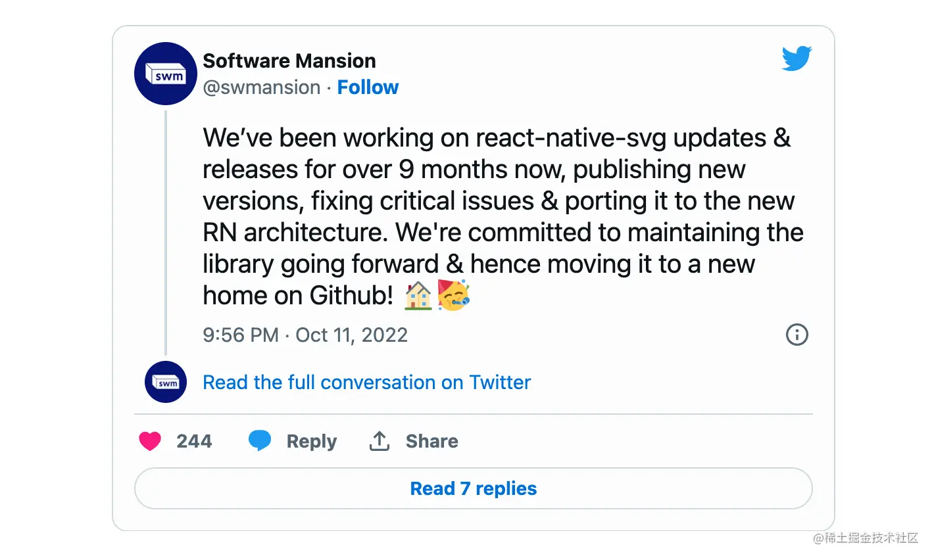The height and width of the screenshot is (560, 934).
Task: Click the @swmansion handle
Action: pos(262,87)
